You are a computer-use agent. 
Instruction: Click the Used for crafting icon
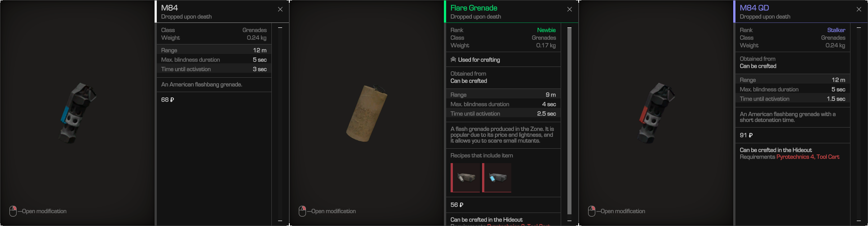coord(453,60)
